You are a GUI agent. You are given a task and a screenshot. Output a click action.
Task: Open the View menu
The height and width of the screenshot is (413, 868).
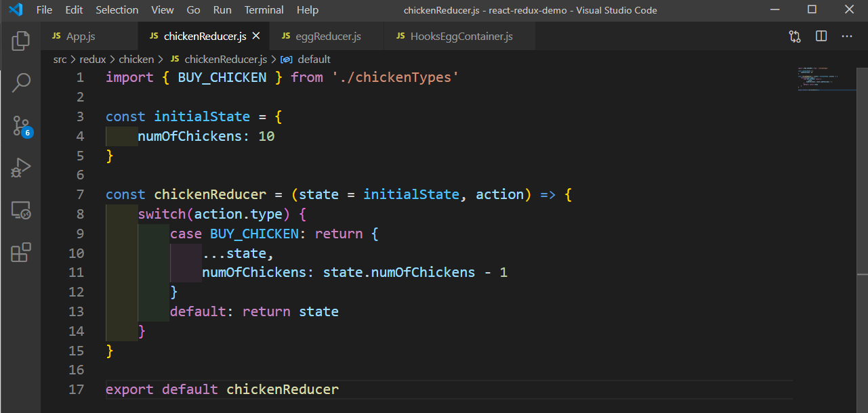coord(163,10)
